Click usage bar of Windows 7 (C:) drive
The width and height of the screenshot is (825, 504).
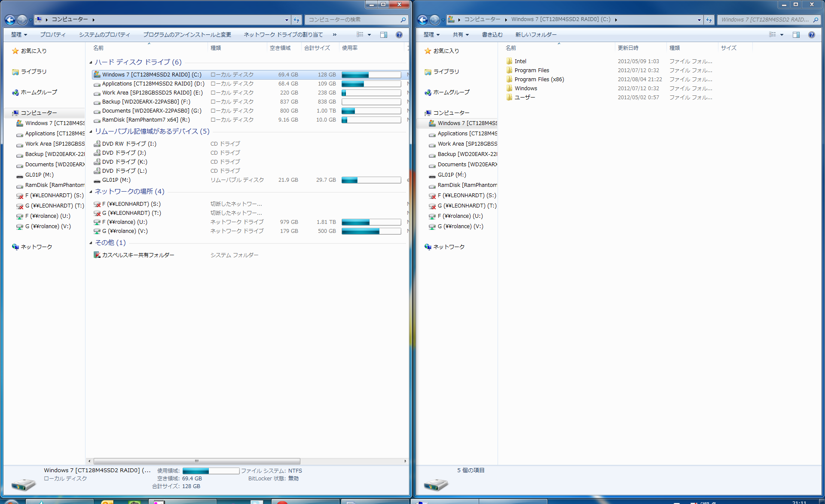coord(371,75)
